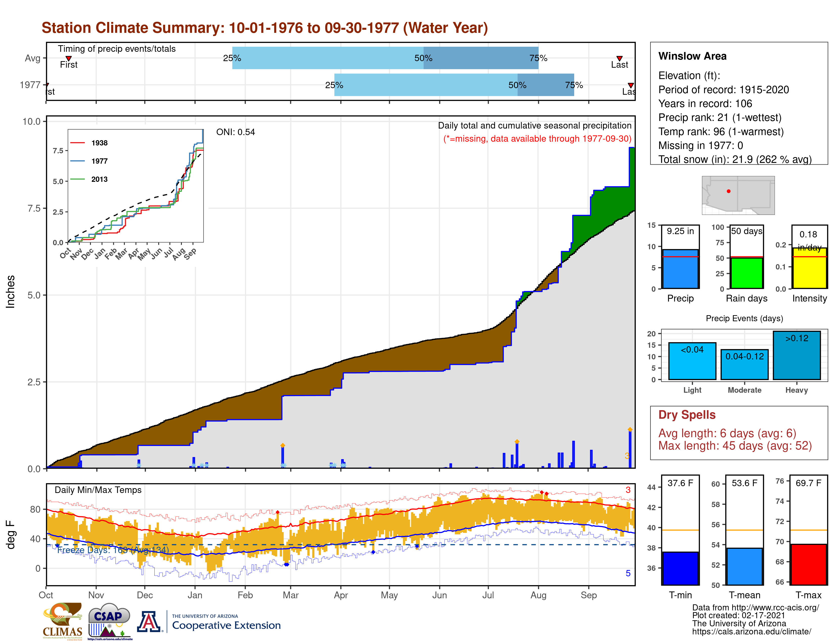The width and height of the screenshot is (834, 644).
Task: Click the 'Years in record: 106' text
Action: coord(705,103)
